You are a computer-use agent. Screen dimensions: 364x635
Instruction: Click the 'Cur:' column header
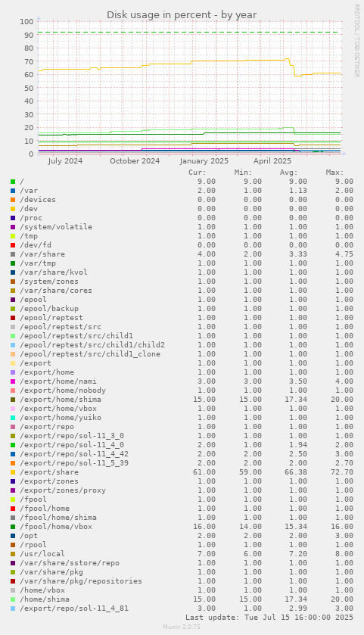pyautogui.click(x=198, y=173)
